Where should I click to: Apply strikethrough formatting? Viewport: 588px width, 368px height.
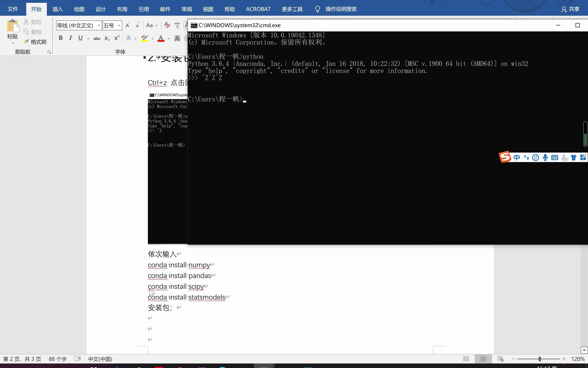[x=97, y=39]
